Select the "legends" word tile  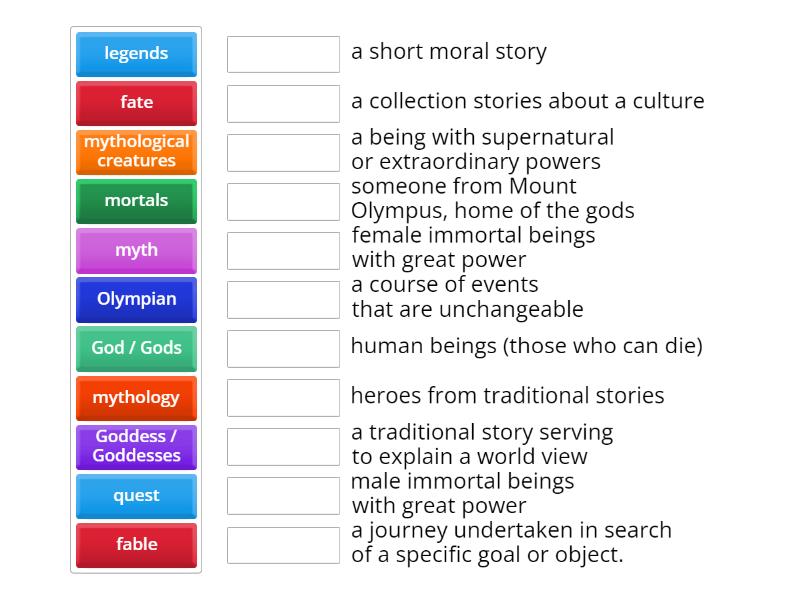point(136,55)
